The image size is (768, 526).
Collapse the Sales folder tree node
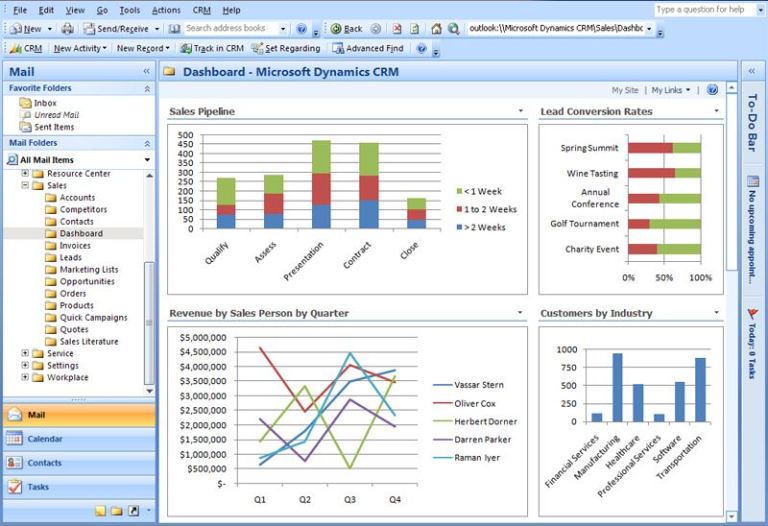click(x=25, y=186)
